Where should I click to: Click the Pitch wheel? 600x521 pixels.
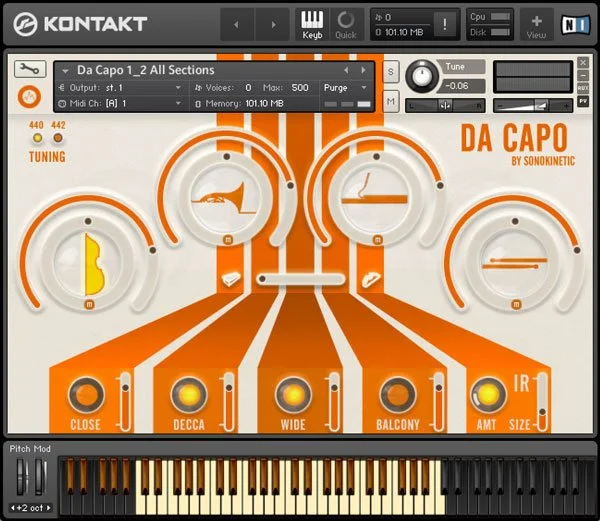(22, 477)
